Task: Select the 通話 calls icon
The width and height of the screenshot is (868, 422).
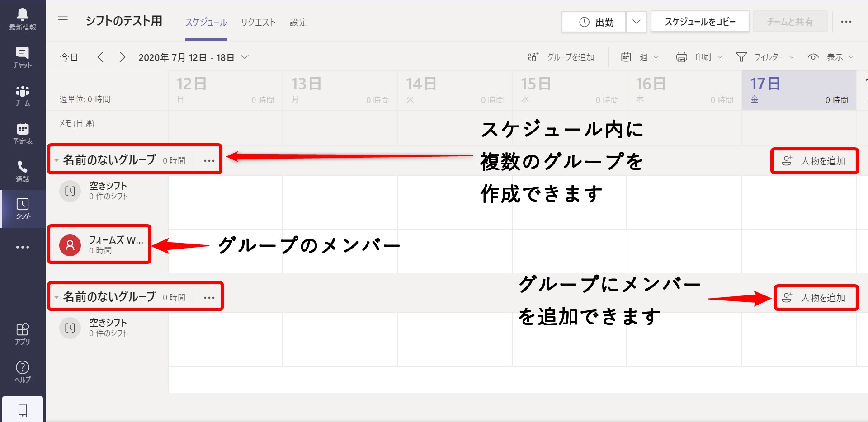Action: [x=22, y=170]
